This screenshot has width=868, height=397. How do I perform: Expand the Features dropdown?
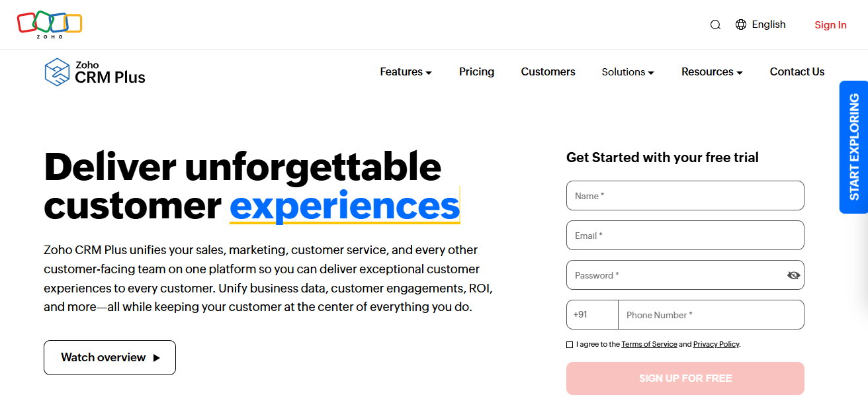(406, 71)
